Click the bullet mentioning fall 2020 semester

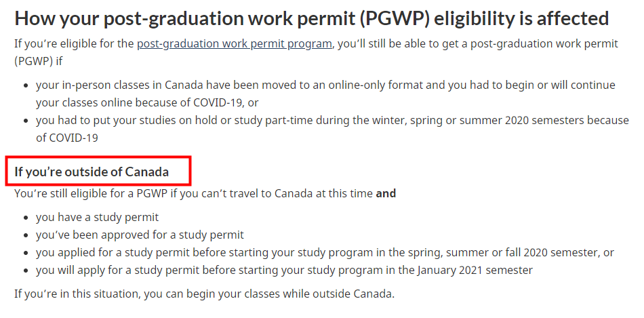pos(325,252)
